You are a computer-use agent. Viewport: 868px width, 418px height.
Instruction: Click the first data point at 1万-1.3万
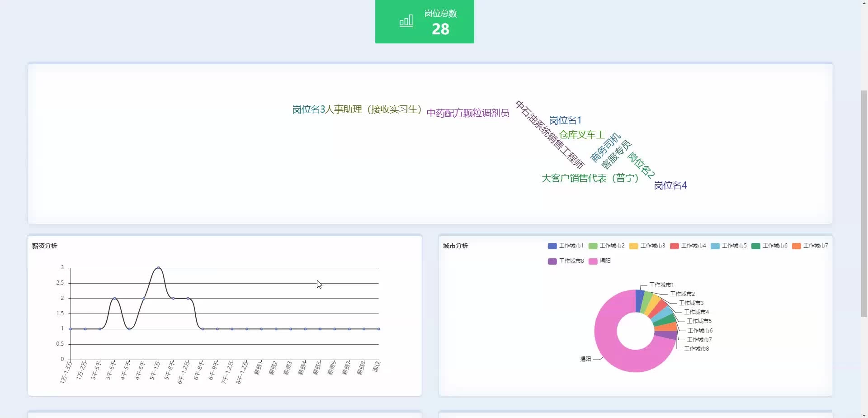point(71,329)
